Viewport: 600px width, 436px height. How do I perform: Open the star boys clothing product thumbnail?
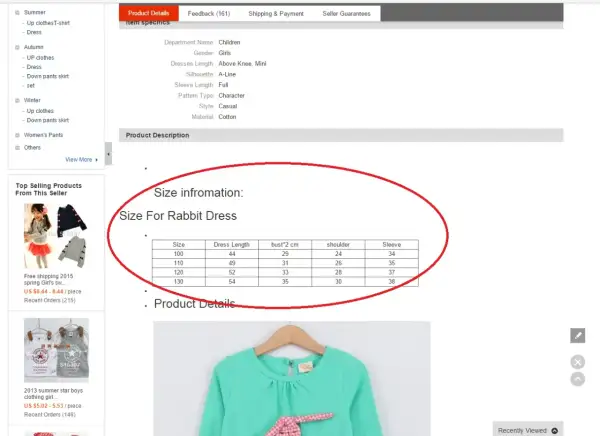click(56, 350)
